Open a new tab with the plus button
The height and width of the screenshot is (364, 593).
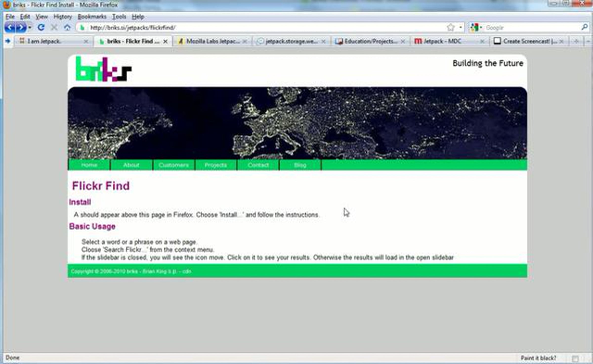(576, 41)
